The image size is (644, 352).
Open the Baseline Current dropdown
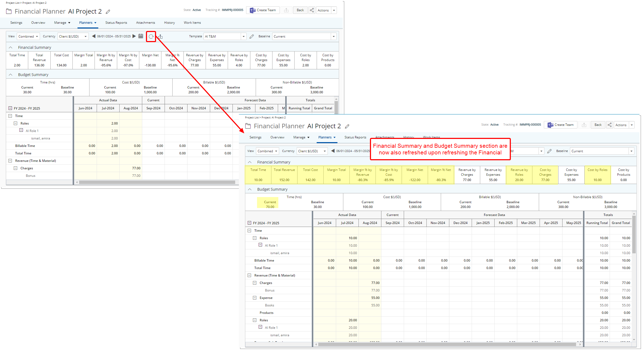334,36
